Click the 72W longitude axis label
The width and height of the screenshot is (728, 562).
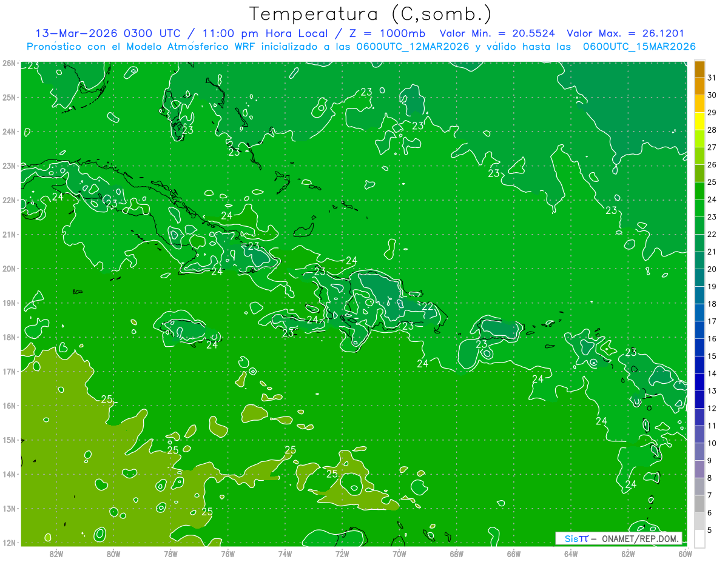pos(342,554)
